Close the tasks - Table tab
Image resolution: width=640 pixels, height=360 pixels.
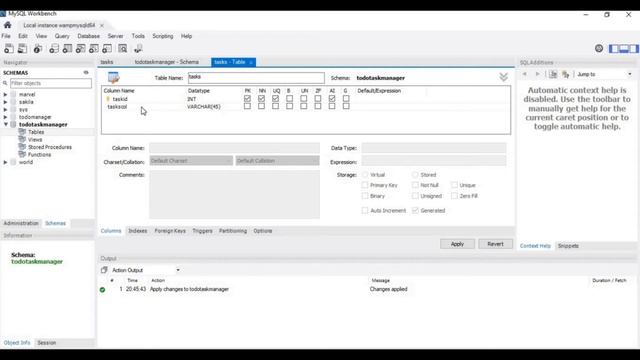251,62
